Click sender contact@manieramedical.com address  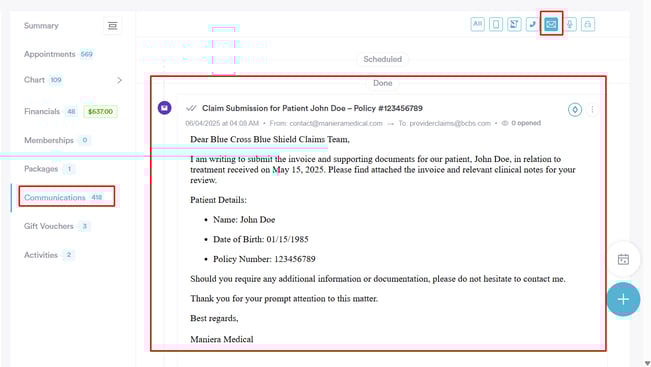tap(335, 123)
